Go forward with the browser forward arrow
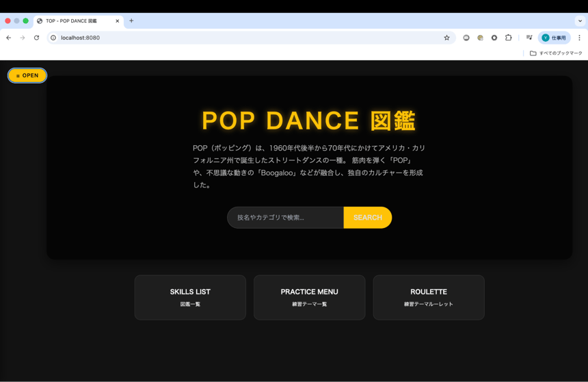This screenshot has height=382, width=588. pos(23,38)
